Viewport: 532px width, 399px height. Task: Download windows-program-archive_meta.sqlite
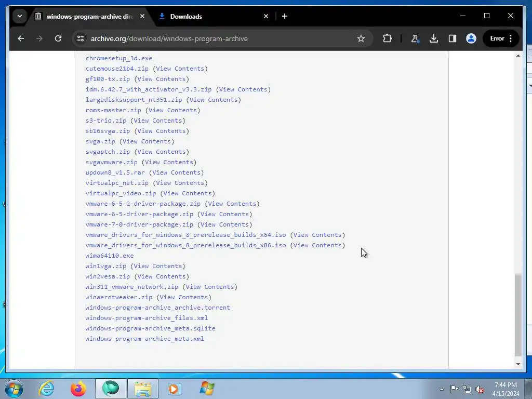[x=150, y=328]
